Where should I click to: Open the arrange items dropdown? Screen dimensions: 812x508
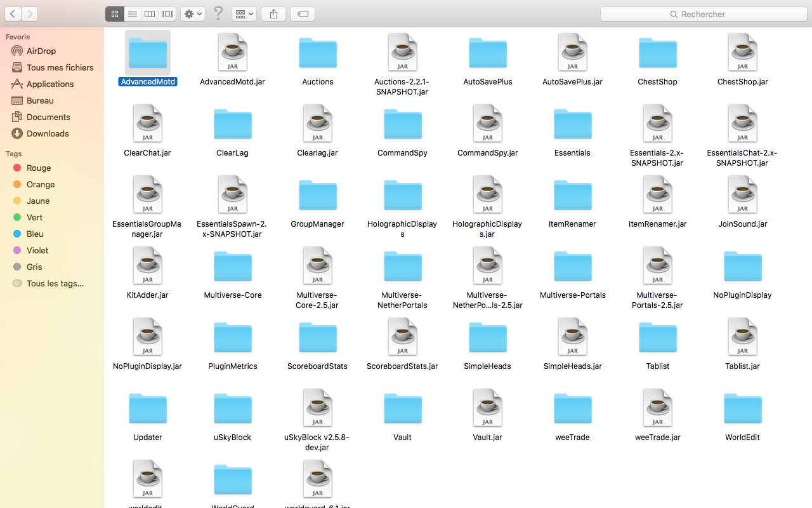tap(244, 14)
